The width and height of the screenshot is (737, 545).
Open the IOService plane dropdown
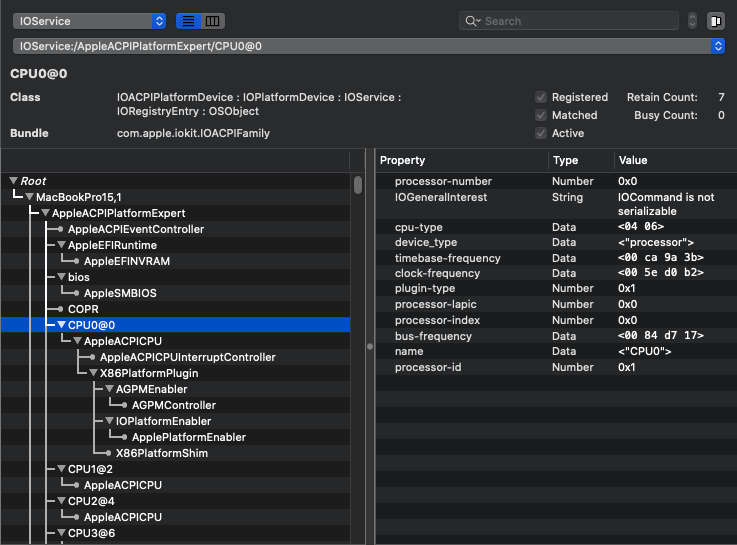click(x=90, y=21)
